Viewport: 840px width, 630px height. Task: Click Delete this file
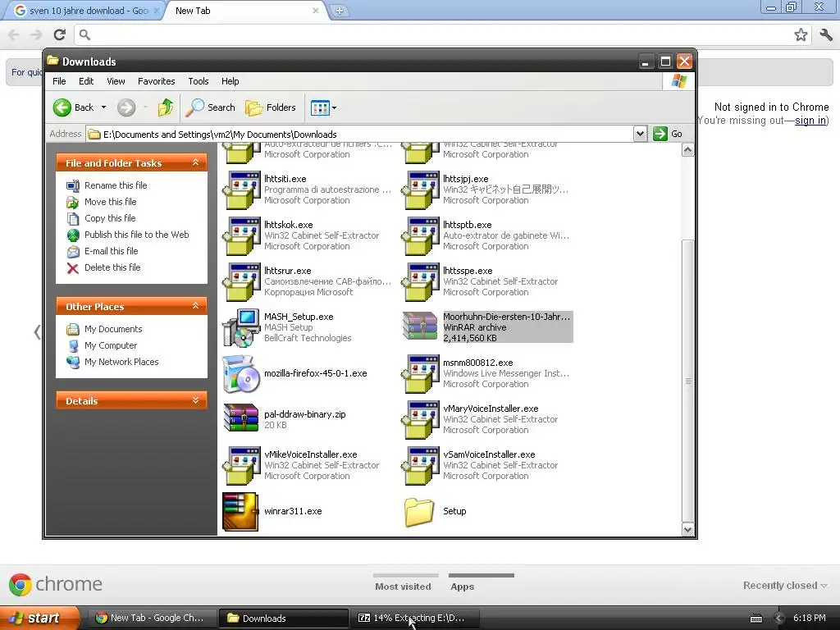112,267
